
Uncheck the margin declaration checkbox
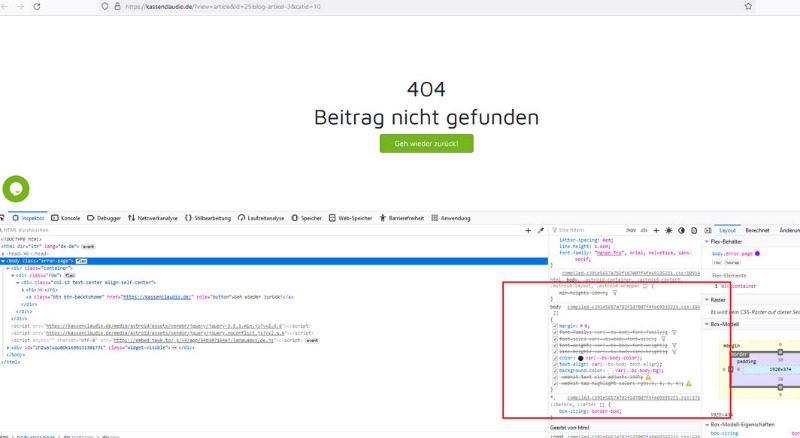555,326
